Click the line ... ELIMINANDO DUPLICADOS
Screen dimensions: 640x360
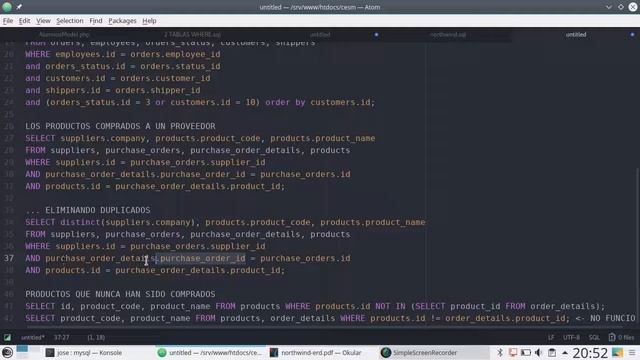coord(88,210)
